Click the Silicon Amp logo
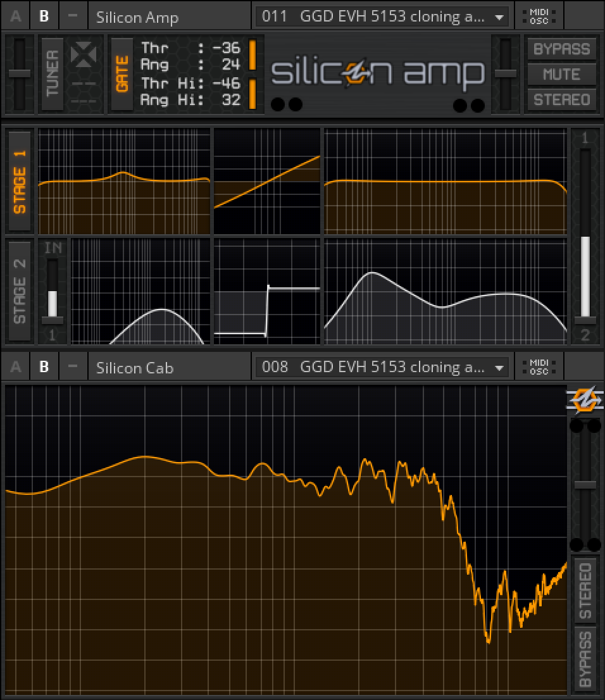605x700 pixels. (x=378, y=73)
